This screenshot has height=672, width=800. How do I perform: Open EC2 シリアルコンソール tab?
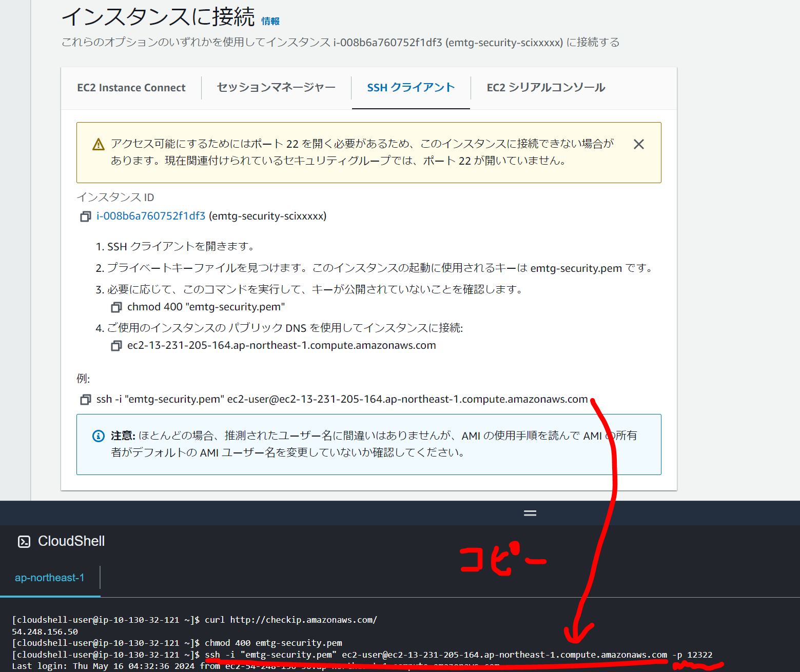[546, 87]
